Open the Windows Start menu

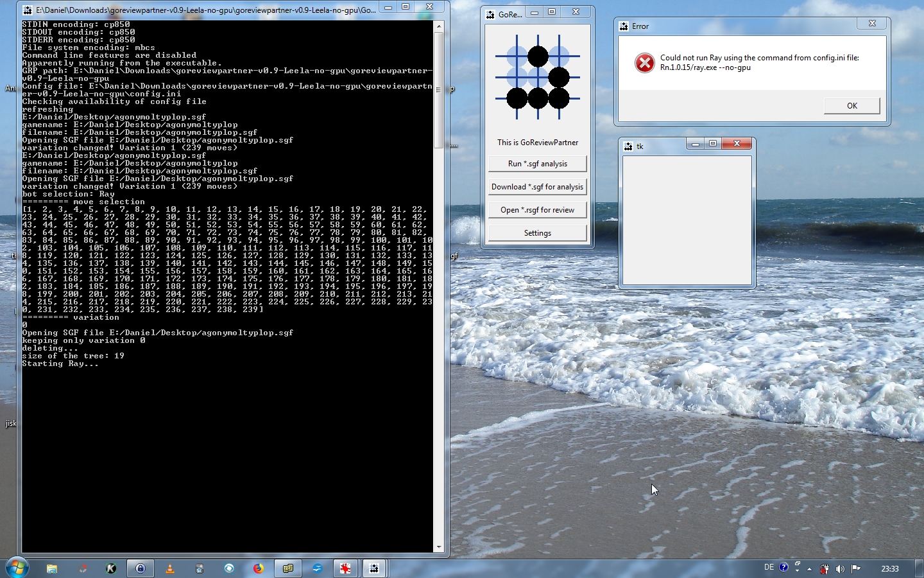17,568
